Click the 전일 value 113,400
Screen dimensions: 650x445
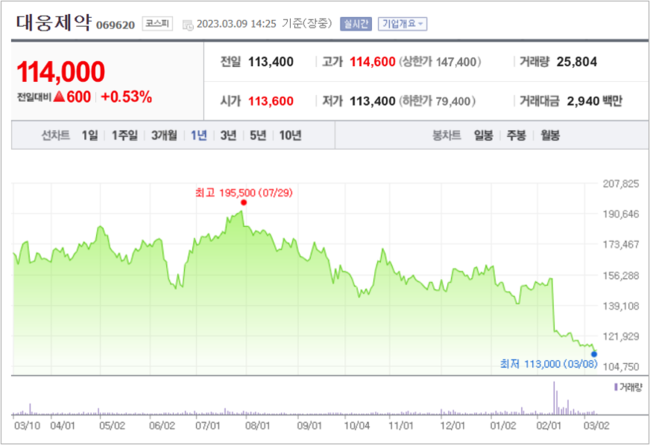[x=271, y=62]
